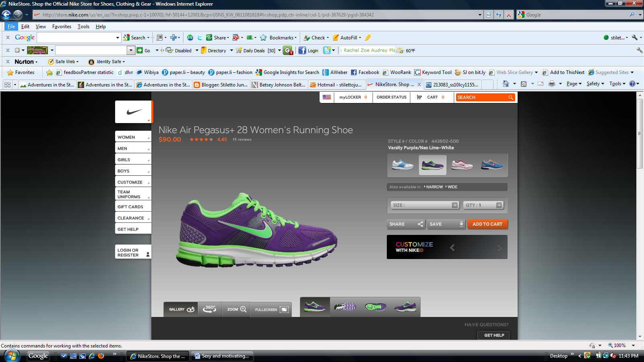Open Quick Tabs grid icon

7,84
